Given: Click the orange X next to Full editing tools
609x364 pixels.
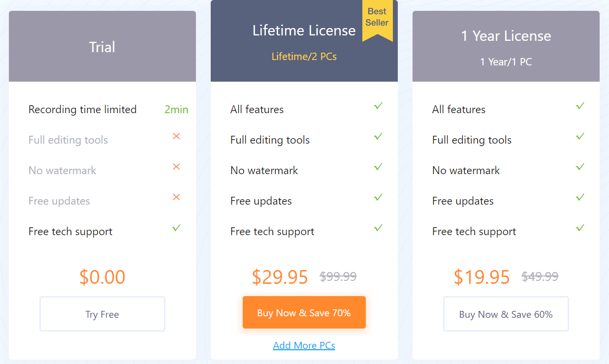Looking at the screenshot, I should click(176, 136).
